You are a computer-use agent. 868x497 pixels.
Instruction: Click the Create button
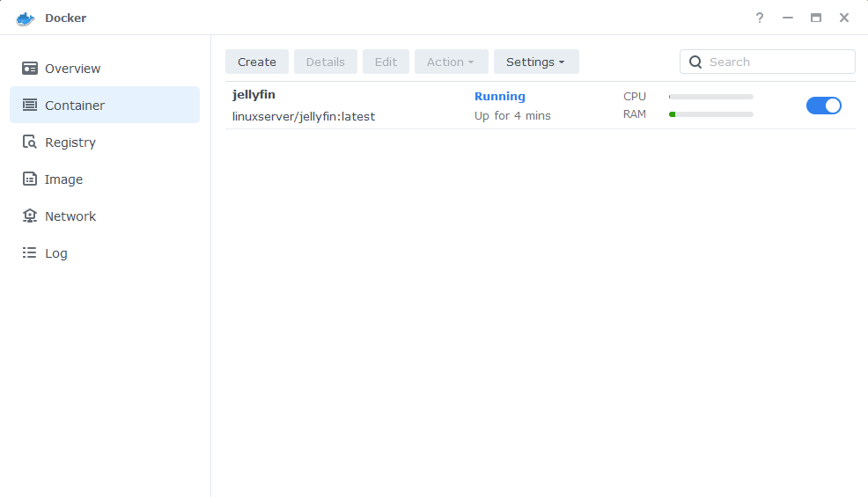click(257, 62)
